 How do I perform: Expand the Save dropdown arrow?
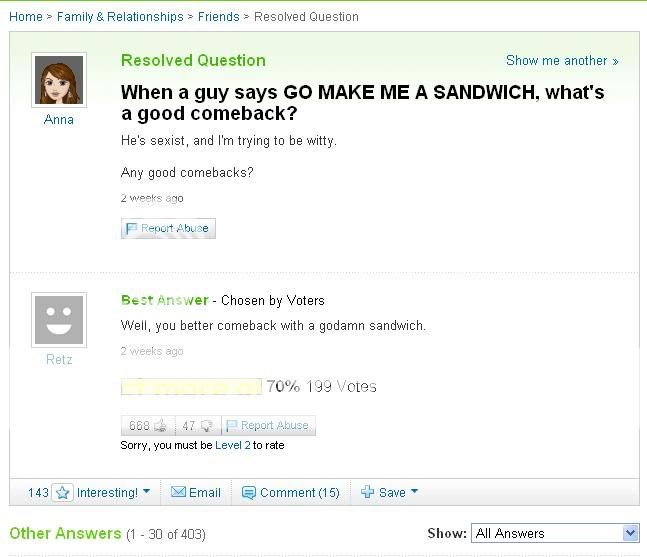(414, 492)
